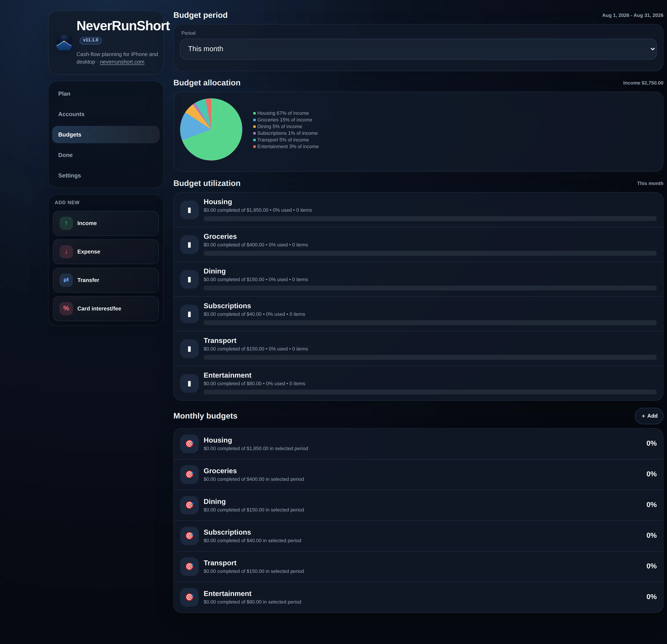667x644 pixels.
Task: Click the green Income arrow icon
Action: tap(66, 223)
